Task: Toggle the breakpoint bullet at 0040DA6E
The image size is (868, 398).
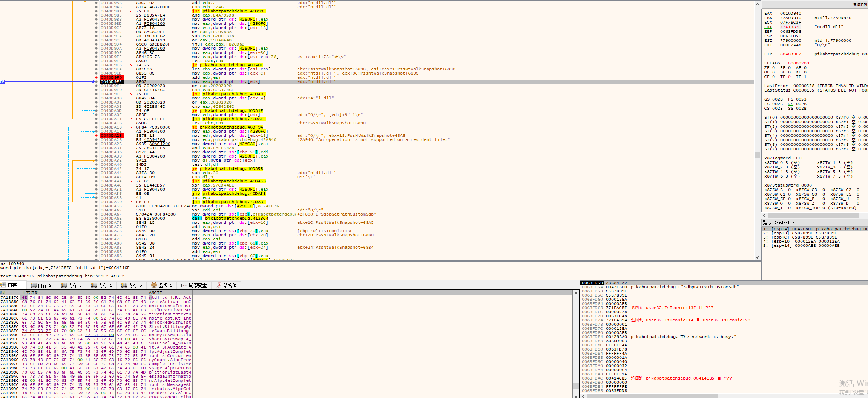Action: pos(97,218)
